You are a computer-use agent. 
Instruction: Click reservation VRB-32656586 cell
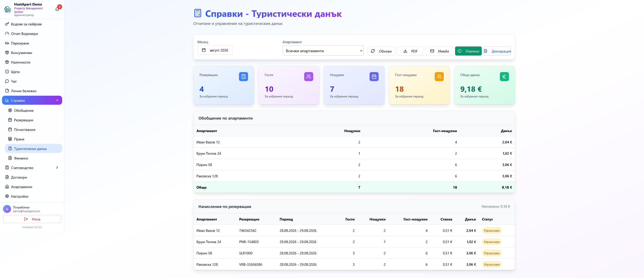(x=251, y=264)
